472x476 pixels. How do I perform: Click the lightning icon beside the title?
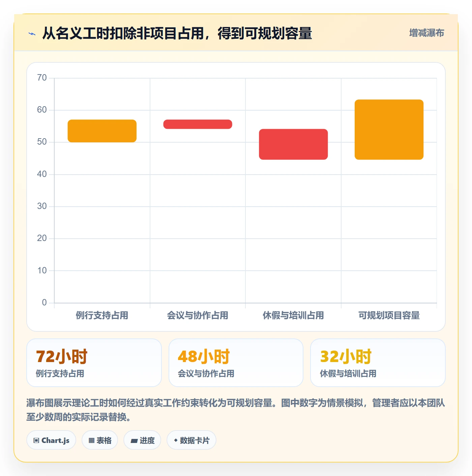click(x=32, y=34)
